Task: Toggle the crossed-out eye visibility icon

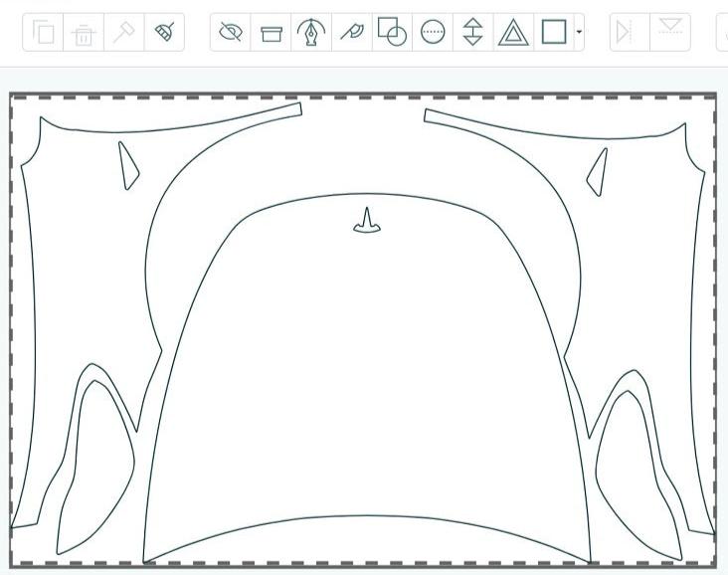Action: coord(231,33)
